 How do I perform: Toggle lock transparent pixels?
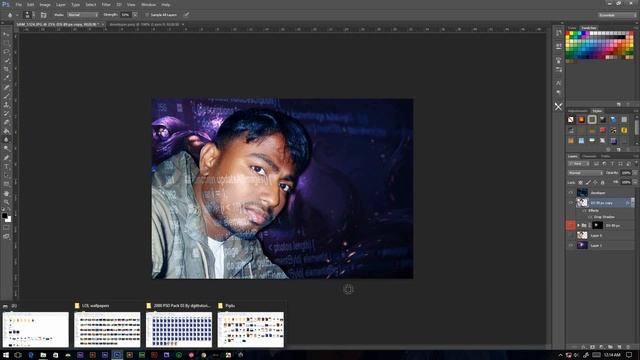pos(580,182)
